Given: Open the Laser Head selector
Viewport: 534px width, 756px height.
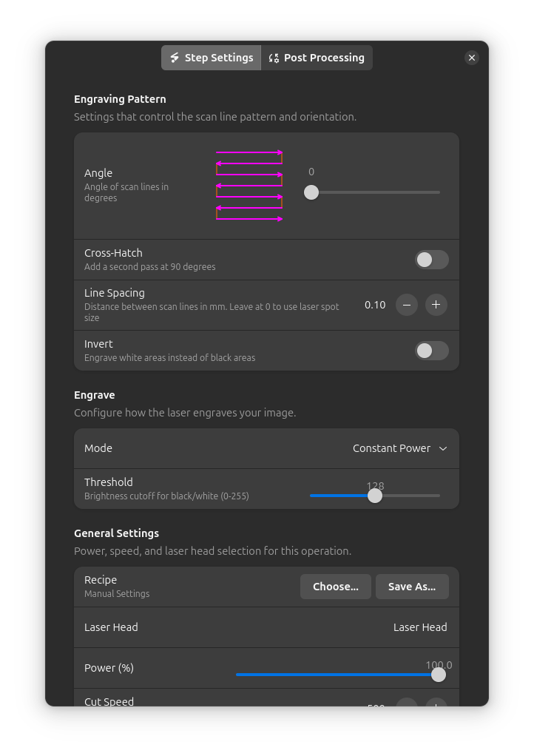Looking at the screenshot, I should point(420,627).
